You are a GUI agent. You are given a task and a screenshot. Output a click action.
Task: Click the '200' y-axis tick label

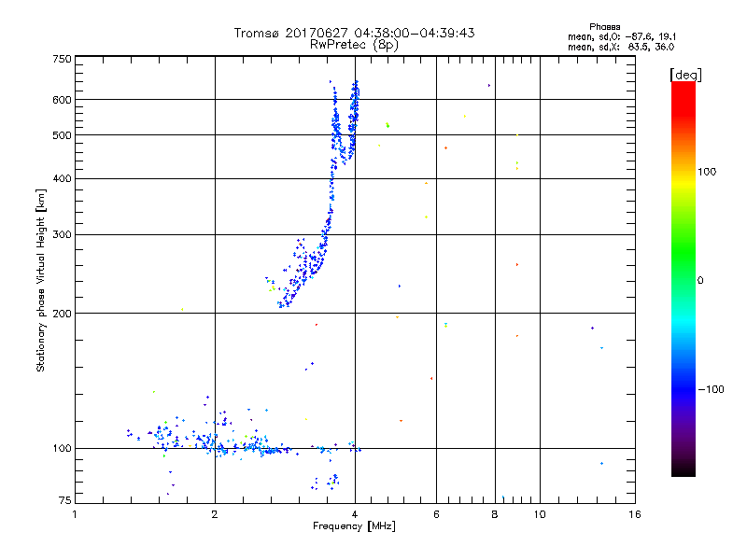62,314
